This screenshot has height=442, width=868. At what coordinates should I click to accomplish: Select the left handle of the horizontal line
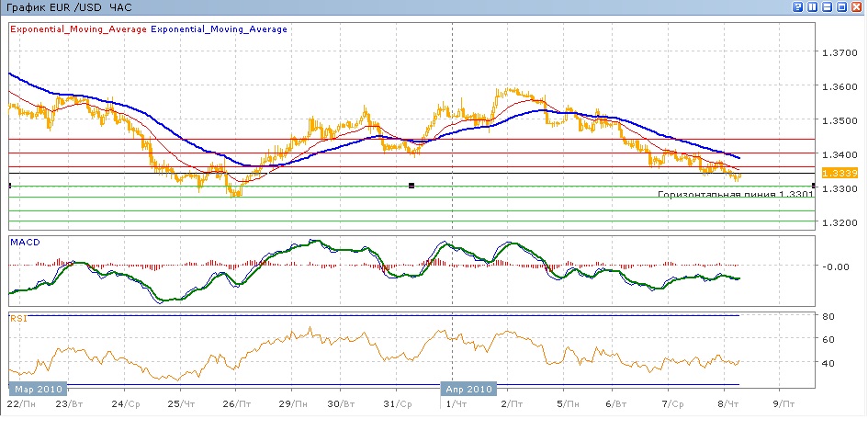[x=9, y=186]
